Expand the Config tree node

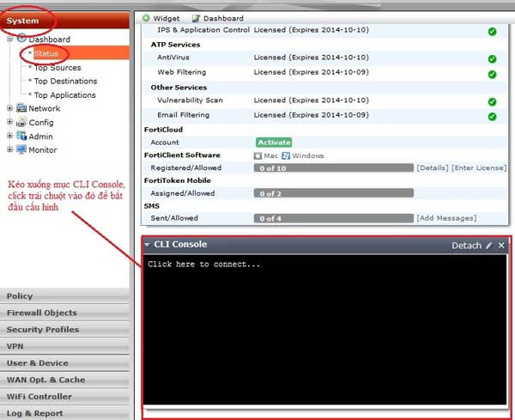9,122
